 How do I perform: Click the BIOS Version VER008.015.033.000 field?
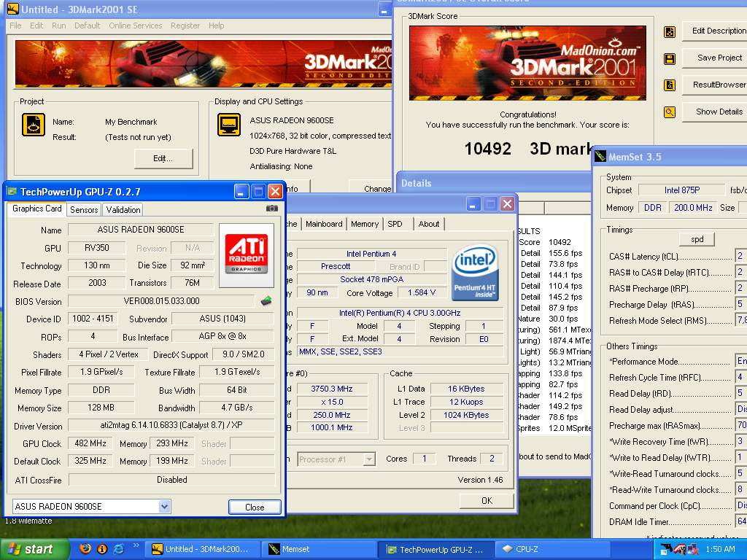pyautogui.click(x=161, y=301)
